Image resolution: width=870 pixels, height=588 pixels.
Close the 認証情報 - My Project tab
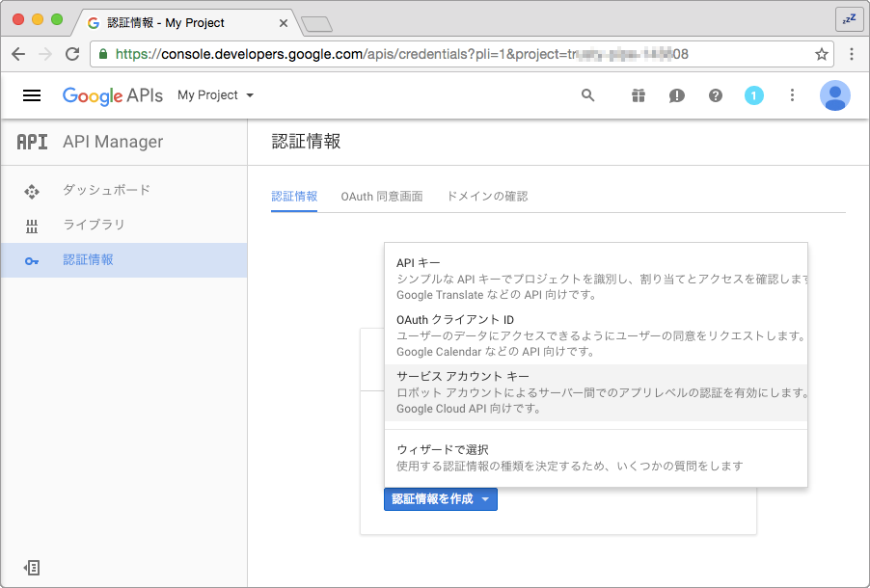point(283,23)
